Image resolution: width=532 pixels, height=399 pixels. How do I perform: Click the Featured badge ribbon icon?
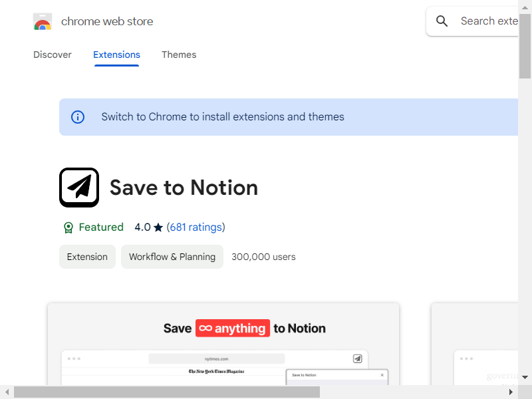68,227
